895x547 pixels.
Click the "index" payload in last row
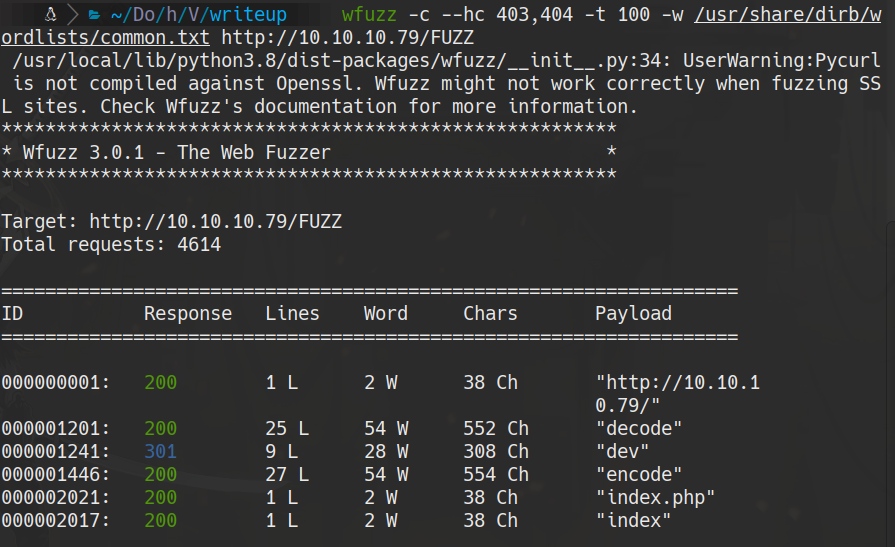pyautogui.click(x=633, y=521)
